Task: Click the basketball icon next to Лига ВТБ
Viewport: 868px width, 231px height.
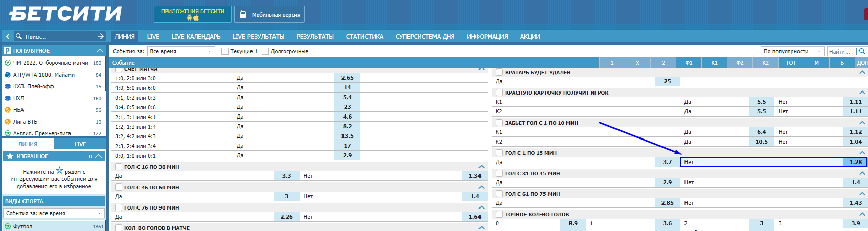Action: [8, 122]
